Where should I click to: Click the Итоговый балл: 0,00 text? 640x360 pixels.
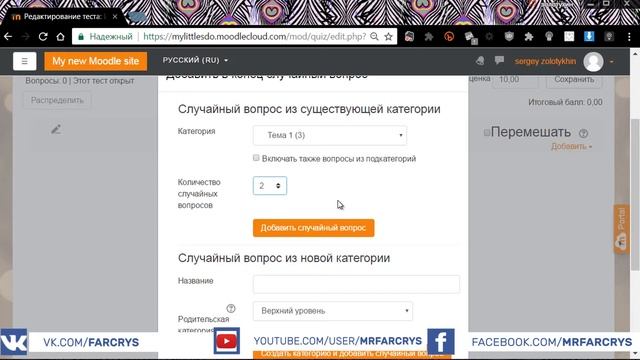coord(565,102)
